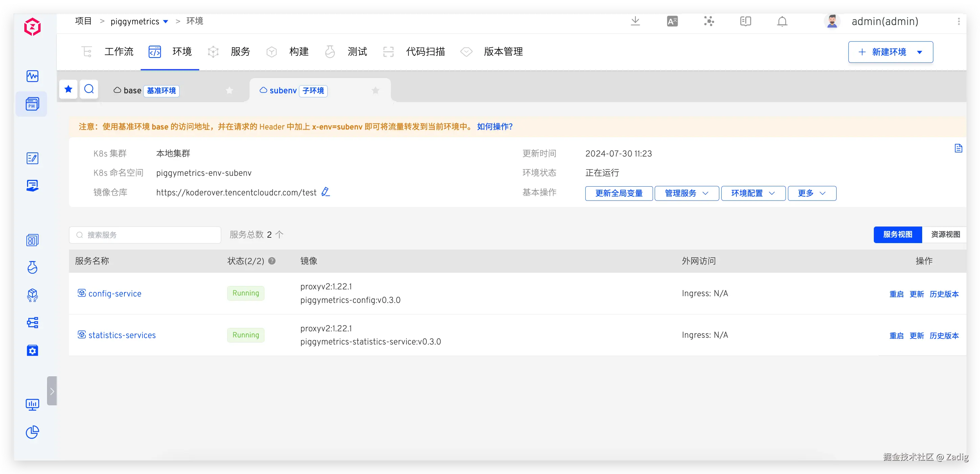
Task: Toggle favorite star on subenv tab
Action: pos(375,91)
